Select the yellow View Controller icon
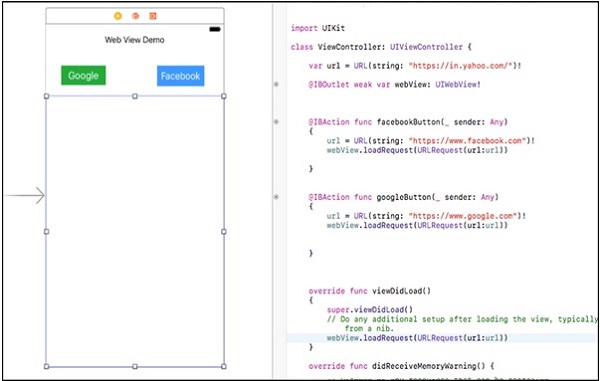 pos(118,16)
